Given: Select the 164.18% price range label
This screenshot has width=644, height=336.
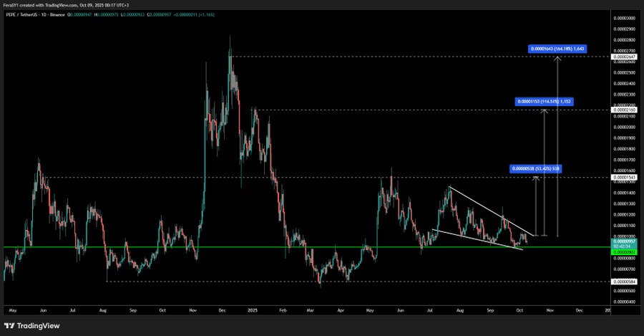Looking at the screenshot, I should (557, 49).
